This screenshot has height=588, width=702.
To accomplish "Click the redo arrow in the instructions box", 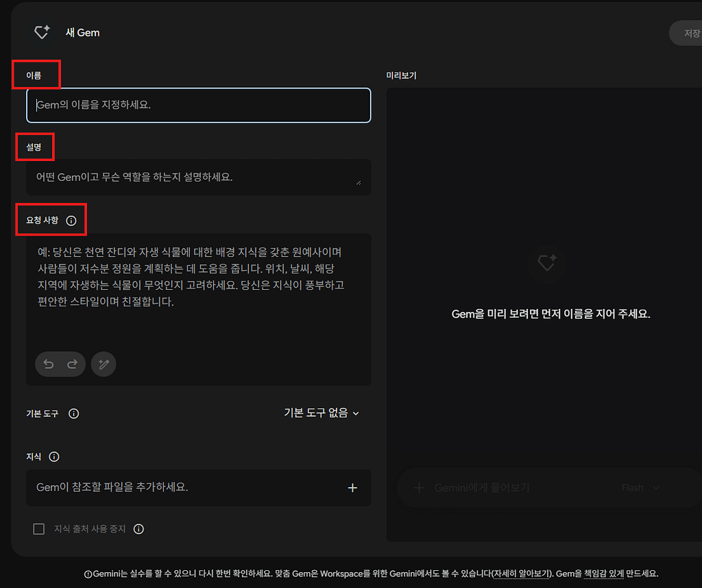I will click(72, 365).
